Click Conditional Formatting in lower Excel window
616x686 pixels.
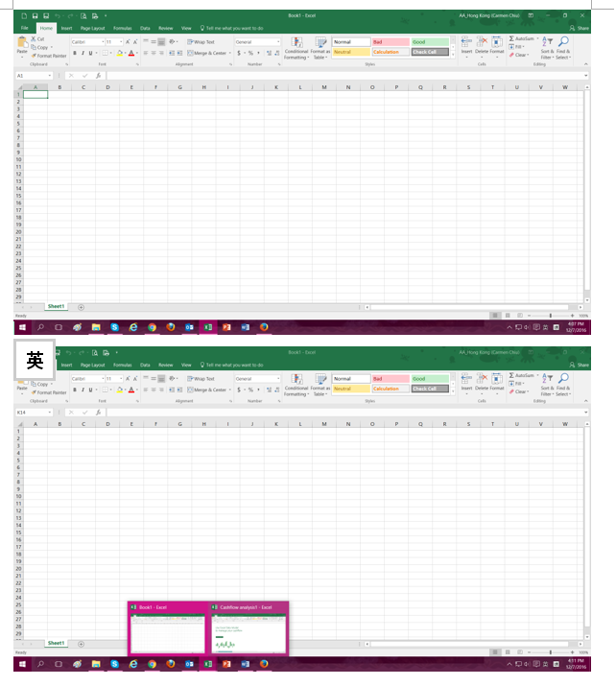(296, 385)
